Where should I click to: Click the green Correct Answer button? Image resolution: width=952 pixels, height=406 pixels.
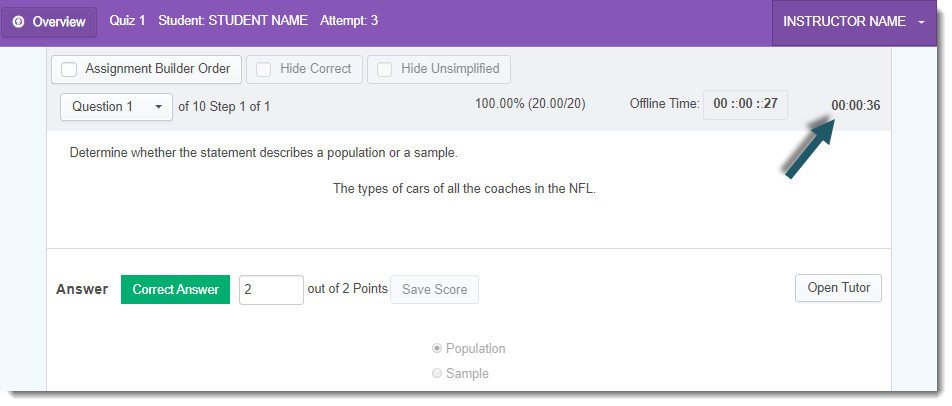(175, 289)
